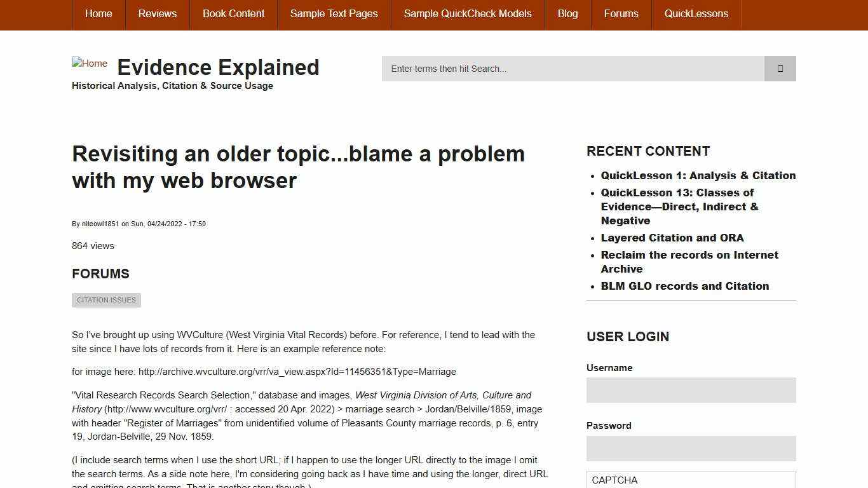Open the Forums section
This screenshot has height=488, width=868.
[x=621, y=13]
